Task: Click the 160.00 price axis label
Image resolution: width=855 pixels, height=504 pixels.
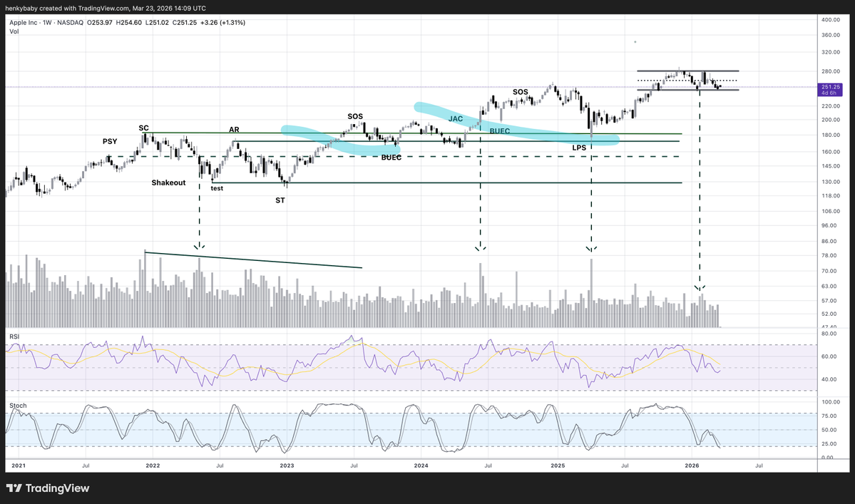Action: click(831, 152)
